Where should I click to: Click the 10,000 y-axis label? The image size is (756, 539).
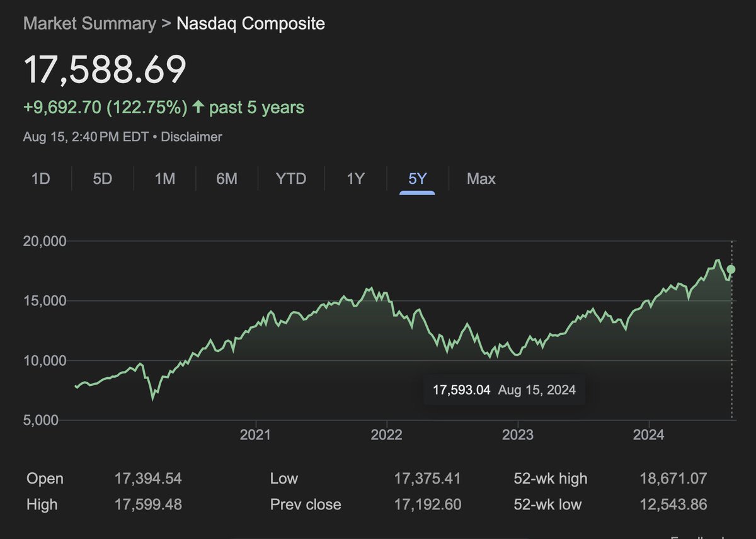coord(44,361)
